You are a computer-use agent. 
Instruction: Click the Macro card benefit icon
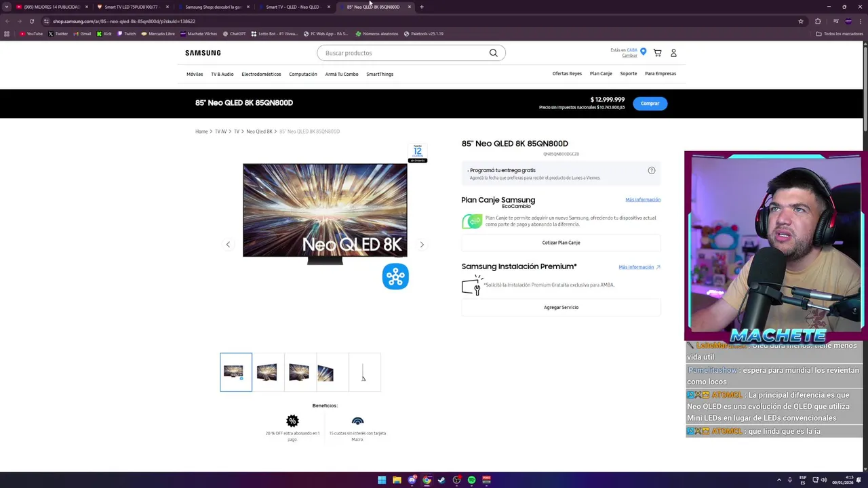[x=357, y=421]
